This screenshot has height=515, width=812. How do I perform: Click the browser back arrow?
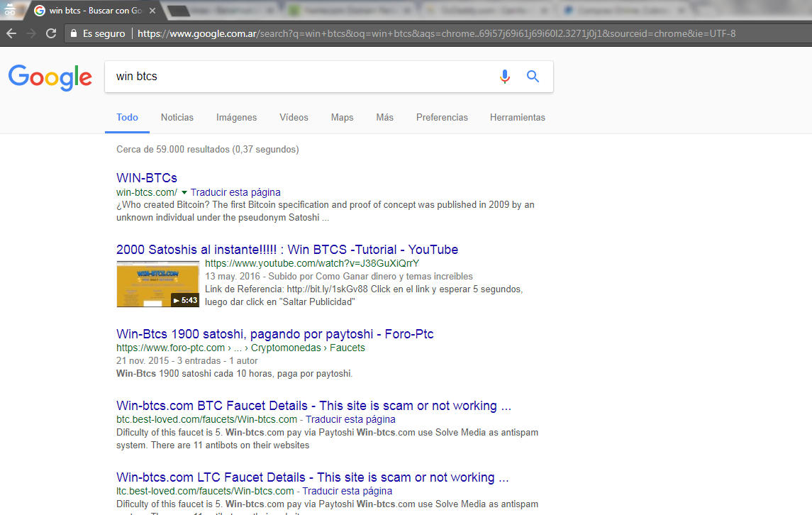click(x=11, y=33)
